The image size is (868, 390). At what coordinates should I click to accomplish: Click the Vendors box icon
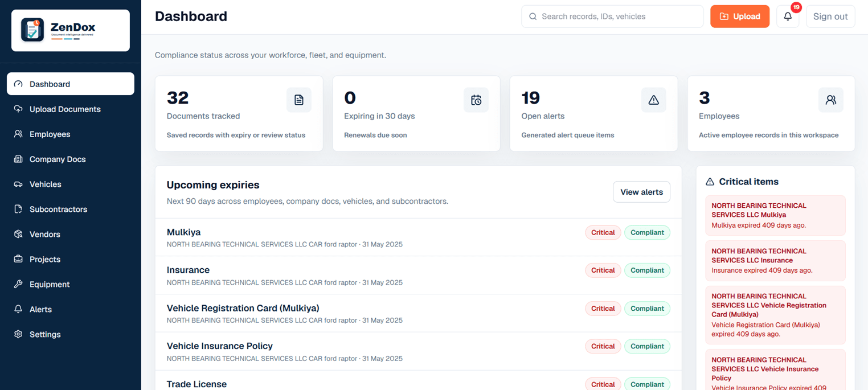[18, 234]
